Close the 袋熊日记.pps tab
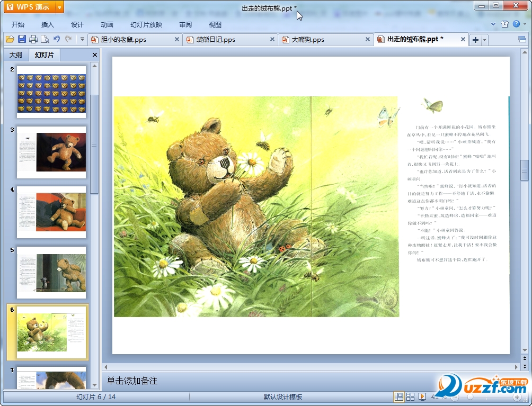 point(272,39)
